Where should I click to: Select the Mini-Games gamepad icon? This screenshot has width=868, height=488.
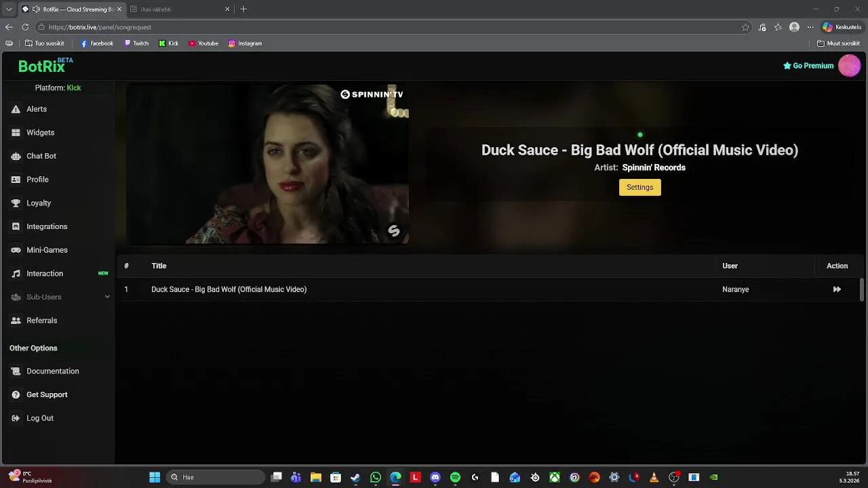16,250
